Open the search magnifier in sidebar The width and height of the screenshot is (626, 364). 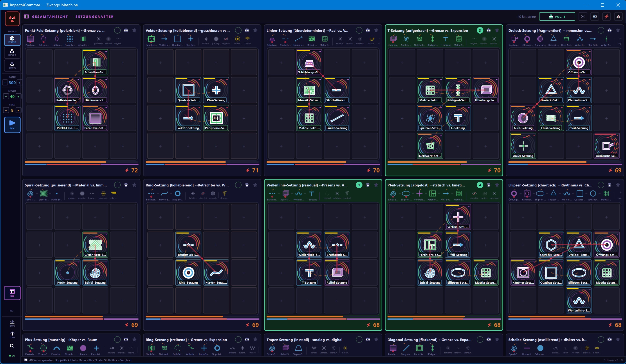pyautogui.click(x=12, y=346)
